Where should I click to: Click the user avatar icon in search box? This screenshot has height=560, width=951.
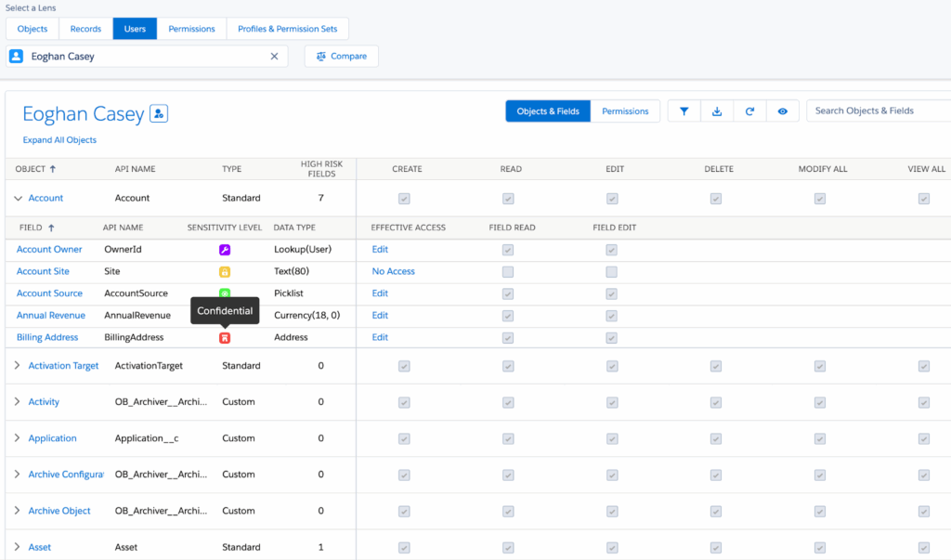pos(17,56)
